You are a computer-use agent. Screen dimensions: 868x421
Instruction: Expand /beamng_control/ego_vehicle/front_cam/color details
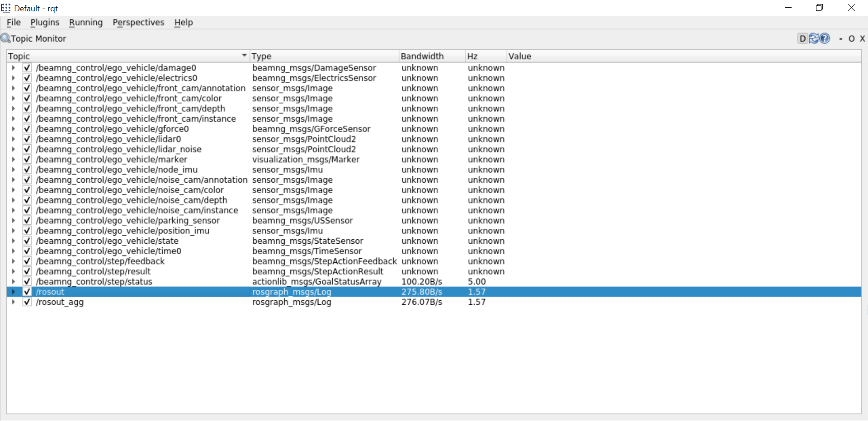pos(12,98)
